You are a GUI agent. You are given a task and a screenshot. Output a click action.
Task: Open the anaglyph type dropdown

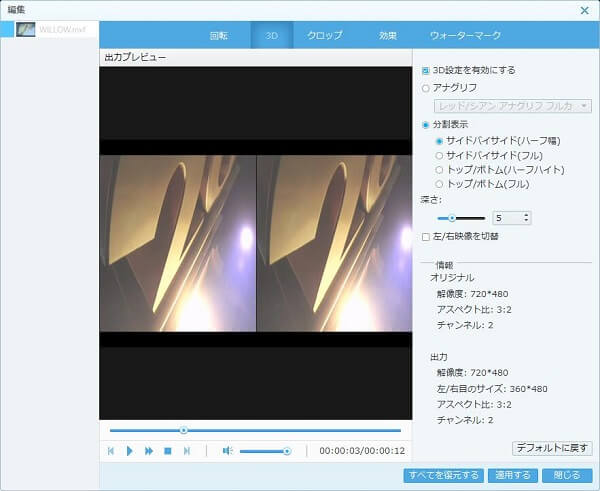513,106
